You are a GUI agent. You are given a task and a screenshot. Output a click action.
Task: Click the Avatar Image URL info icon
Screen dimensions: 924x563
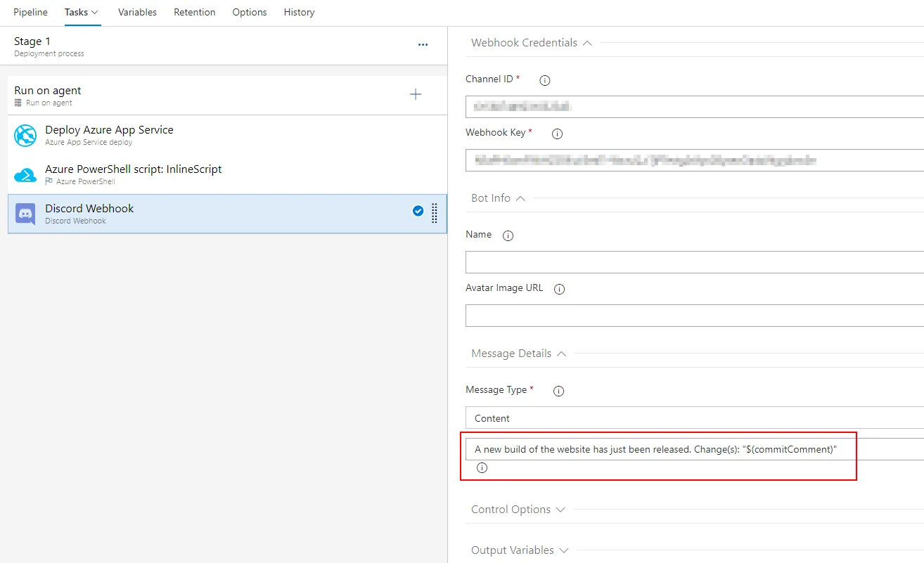(560, 289)
